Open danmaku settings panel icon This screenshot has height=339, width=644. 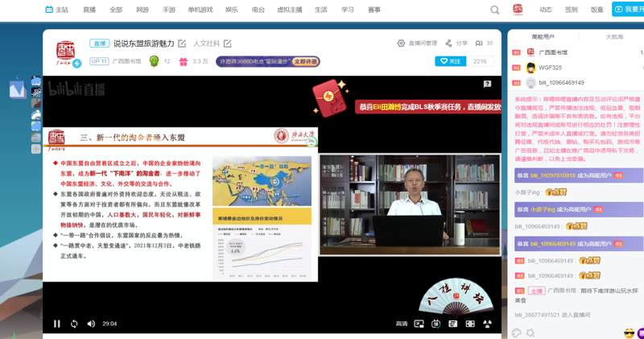tap(452, 324)
